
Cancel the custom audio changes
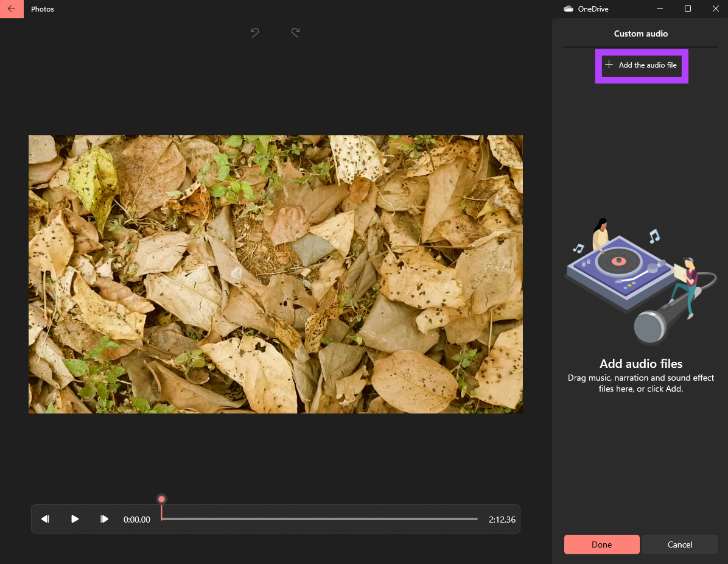coord(679,545)
